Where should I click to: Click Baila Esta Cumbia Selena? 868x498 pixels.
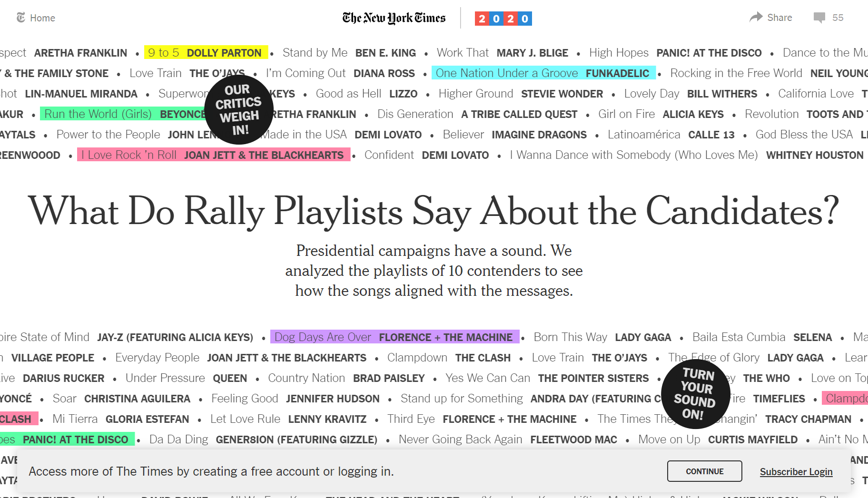[762, 337]
